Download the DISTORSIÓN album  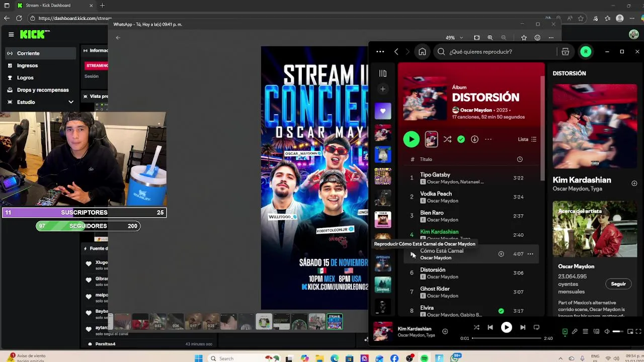pos(474,139)
